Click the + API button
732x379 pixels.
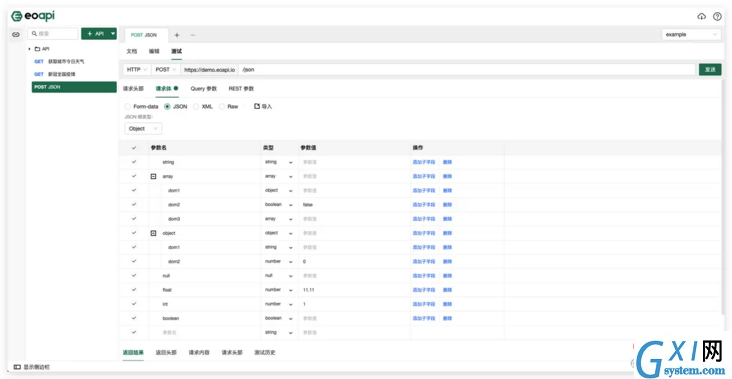pyautogui.click(x=95, y=34)
